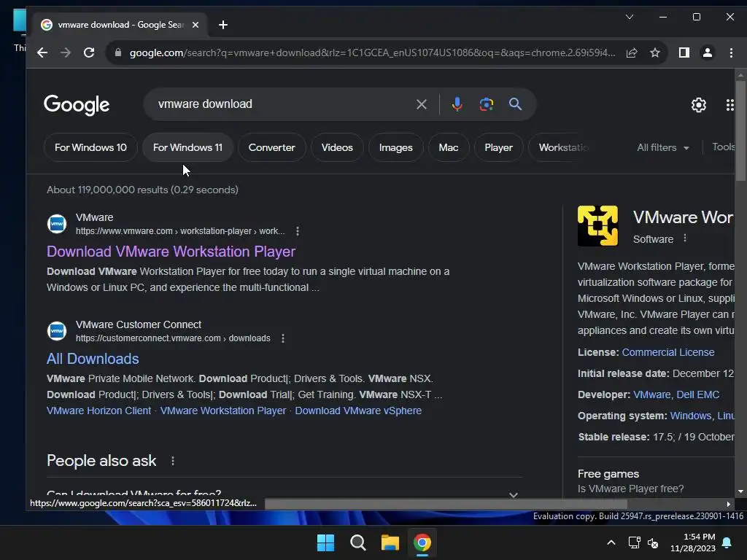Switch to Images results
This screenshot has height=560, width=747.
coord(396,147)
